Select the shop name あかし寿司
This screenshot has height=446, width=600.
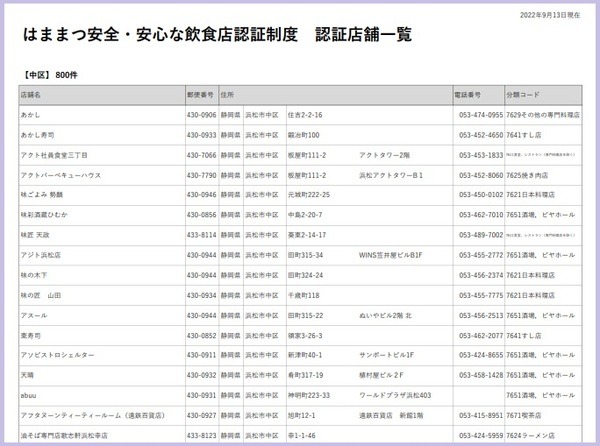pos(38,135)
